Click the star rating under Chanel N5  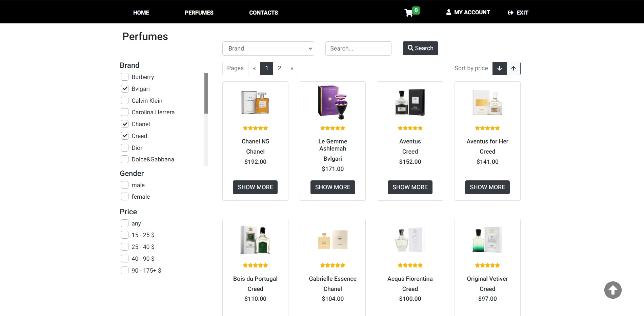coord(255,128)
